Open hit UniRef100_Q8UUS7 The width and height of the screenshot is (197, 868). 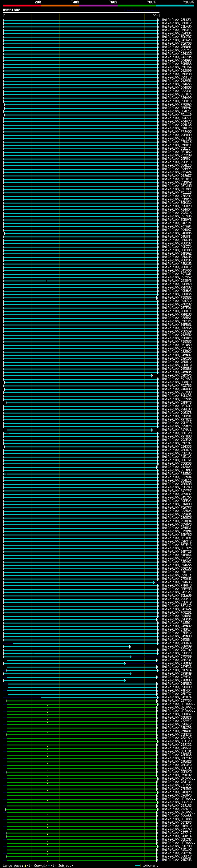tap(176, 714)
